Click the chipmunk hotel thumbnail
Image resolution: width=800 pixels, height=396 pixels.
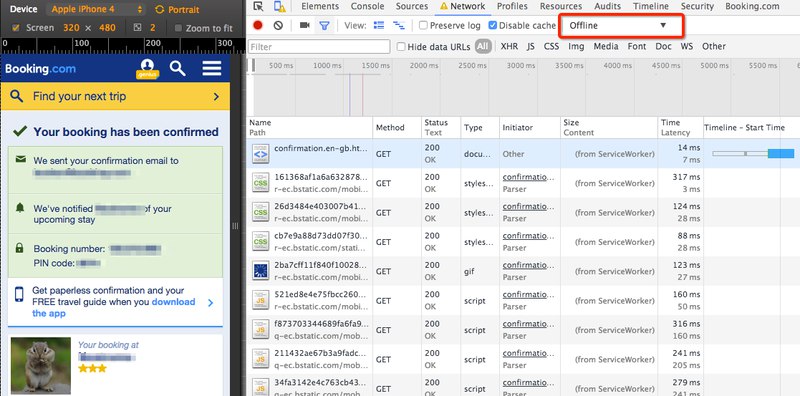click(41, 365)
